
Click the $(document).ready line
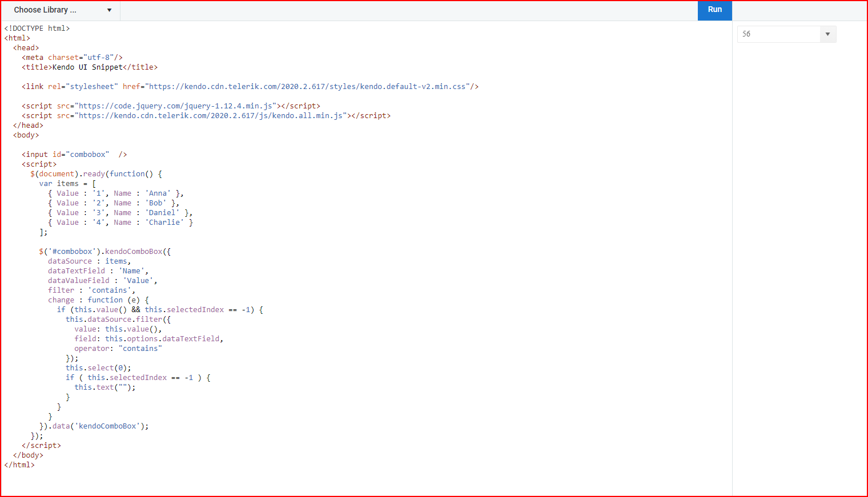coord(97,174)
